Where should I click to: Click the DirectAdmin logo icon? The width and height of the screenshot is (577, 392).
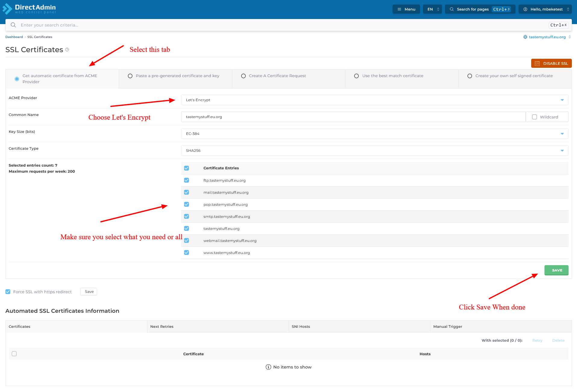[7, 9]
